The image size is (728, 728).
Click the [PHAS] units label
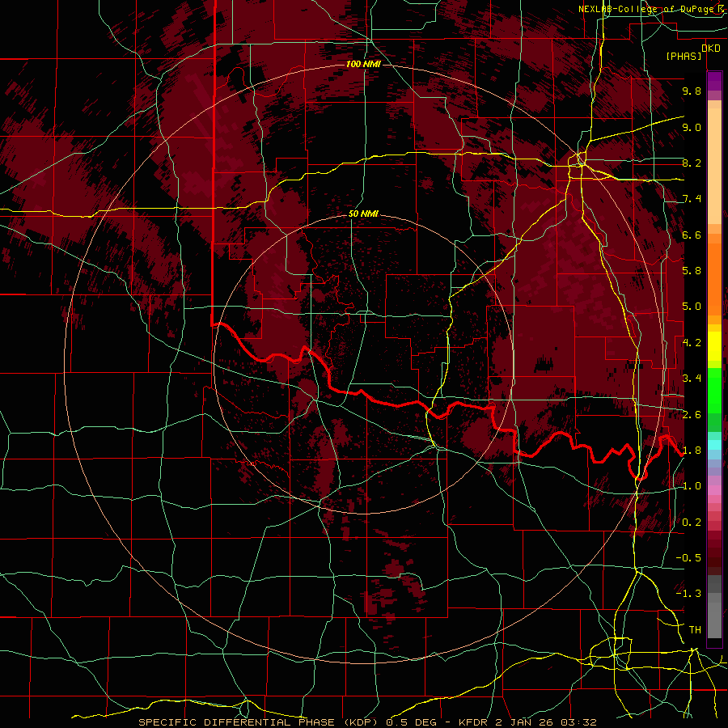tap(684, 57)
